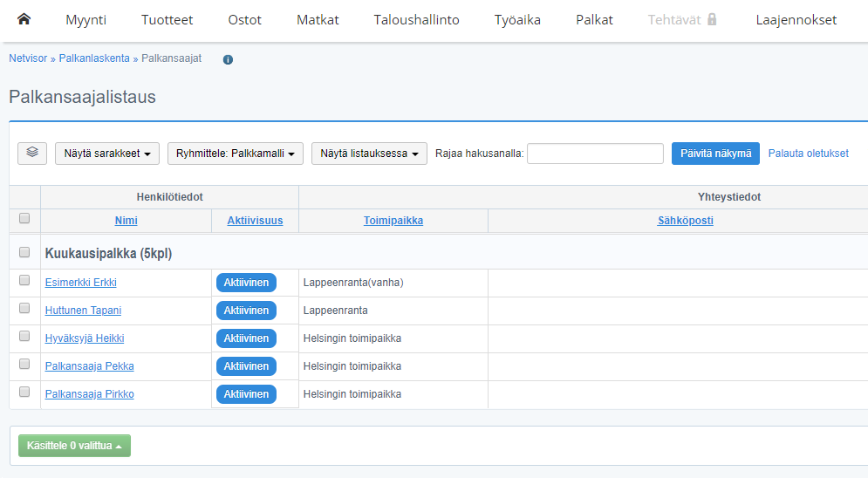Go to the Taloushallinto menu
This screenshot has width=868, height=478.
click(416, 19)
